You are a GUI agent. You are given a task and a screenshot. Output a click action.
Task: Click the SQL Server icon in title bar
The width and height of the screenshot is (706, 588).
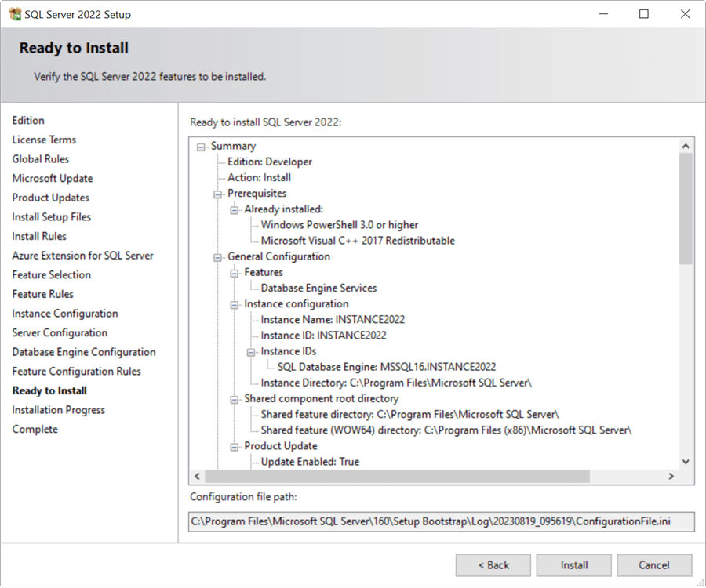[x=16, y=13]
